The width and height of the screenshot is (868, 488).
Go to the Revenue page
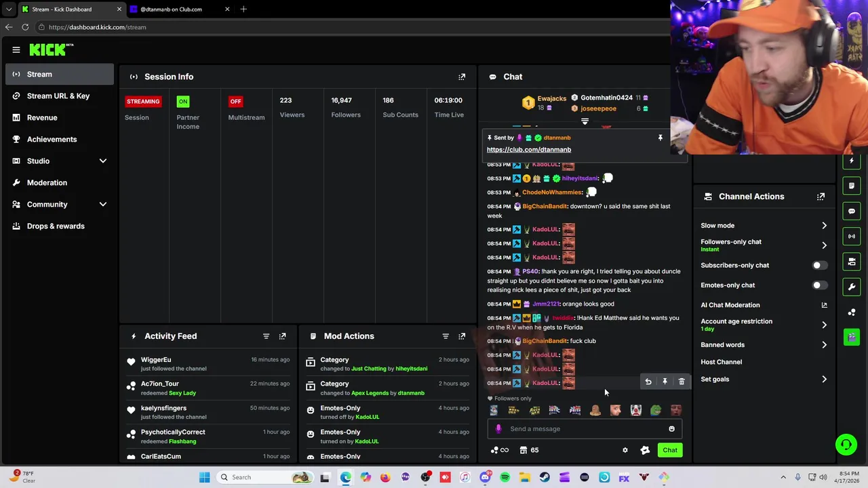click(x=60, y=117)
